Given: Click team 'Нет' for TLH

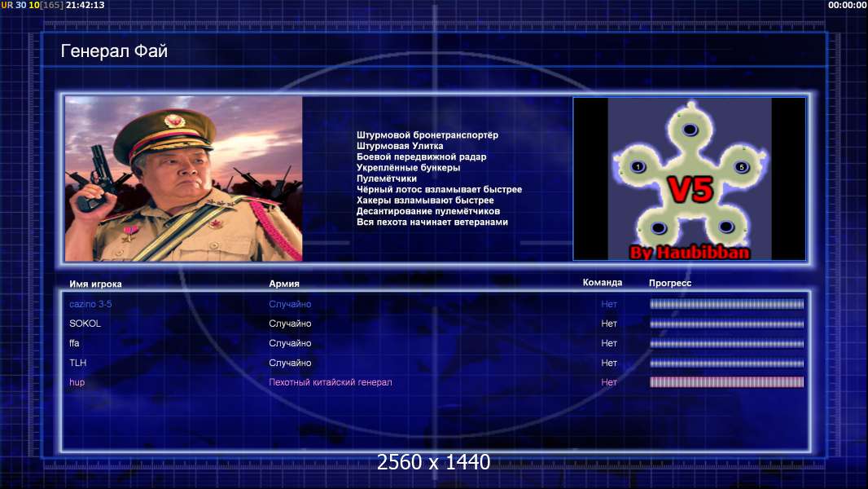Looking at the screenshot, I should [609, 363].
